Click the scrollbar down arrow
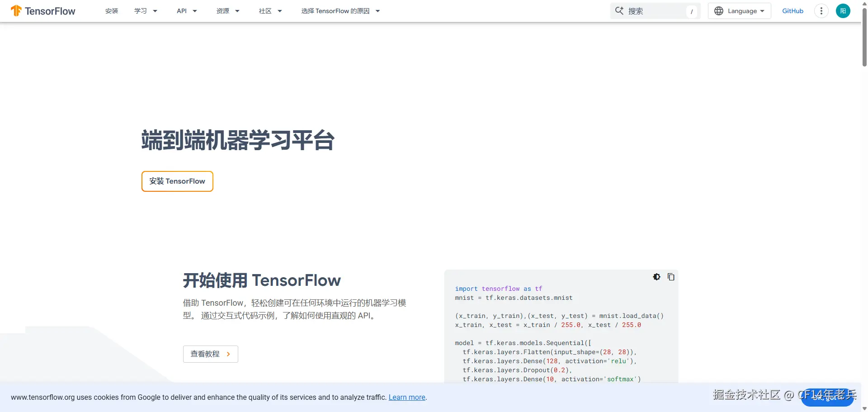 pyautogui.click(x=864, y=409)
